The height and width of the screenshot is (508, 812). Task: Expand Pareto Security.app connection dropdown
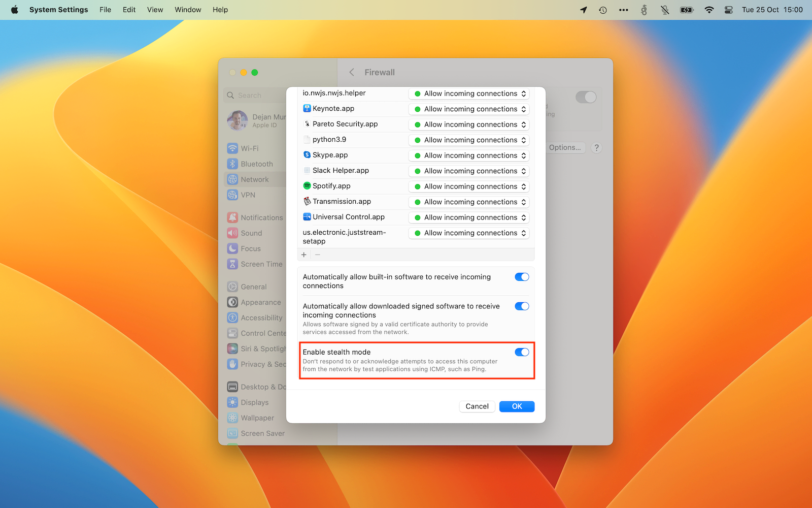(x=469, y=124)
